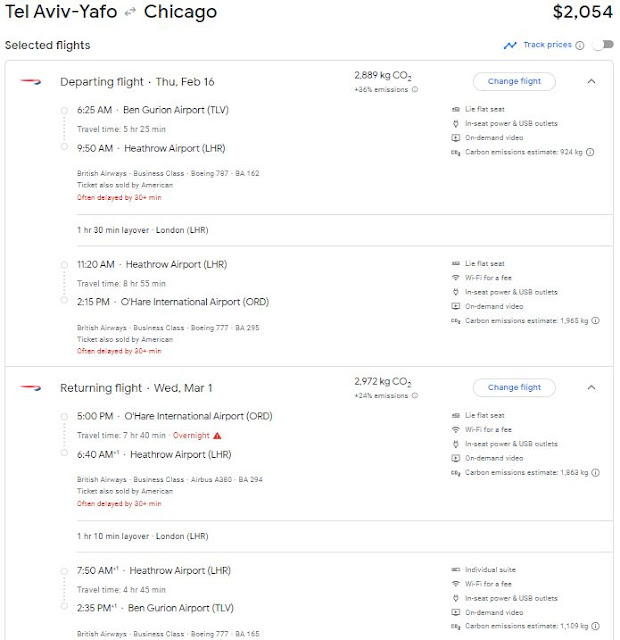Image resolution: width=620 pixels, height=640 pixels.
Task: Click the $2,054 total price
Action: [581, 13]
